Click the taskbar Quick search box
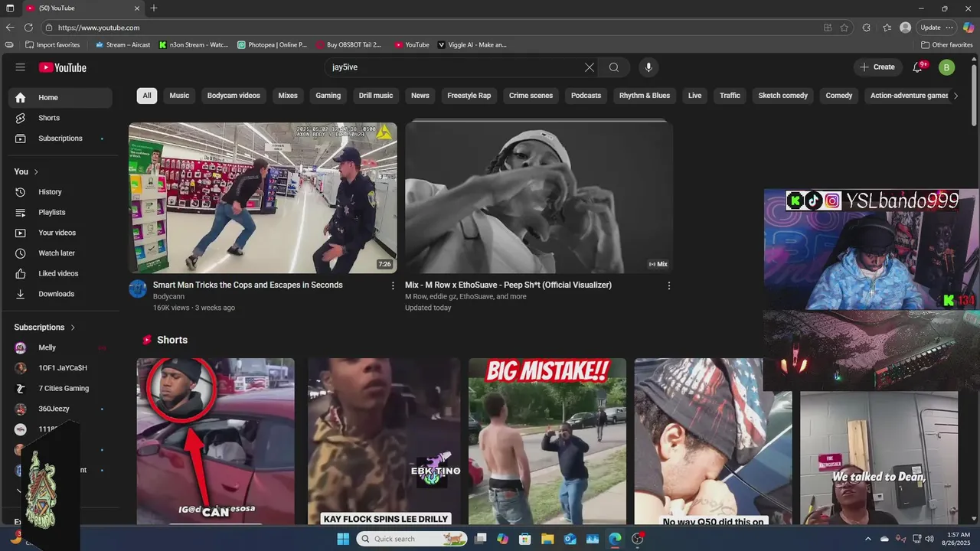980x551 pixels. (412, 539)
